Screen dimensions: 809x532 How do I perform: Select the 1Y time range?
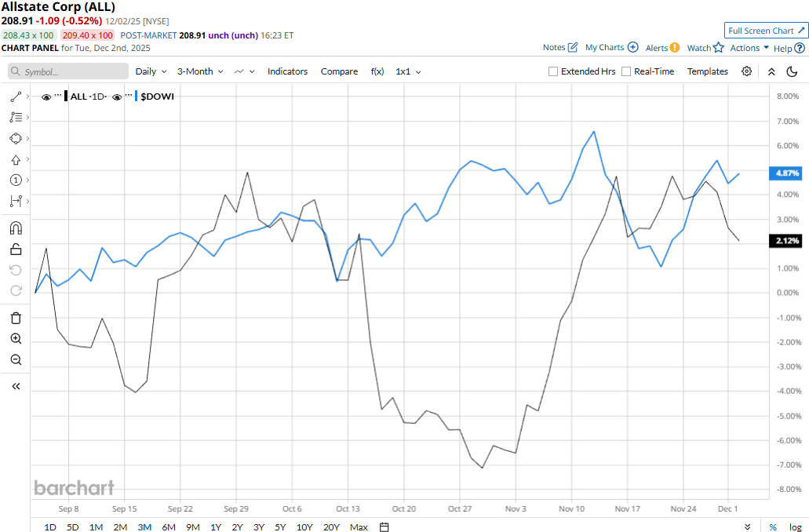click(x=216, y=527)
